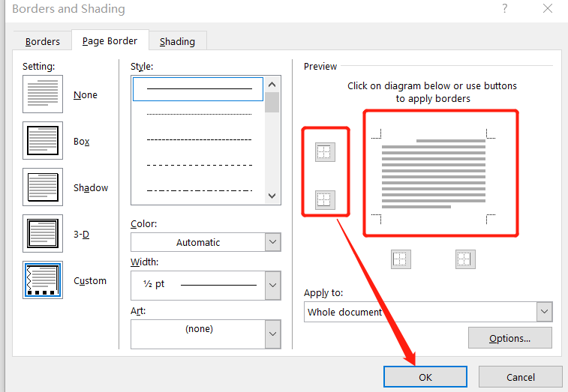
Task: Click the preview page diagram
Action: 434,176
